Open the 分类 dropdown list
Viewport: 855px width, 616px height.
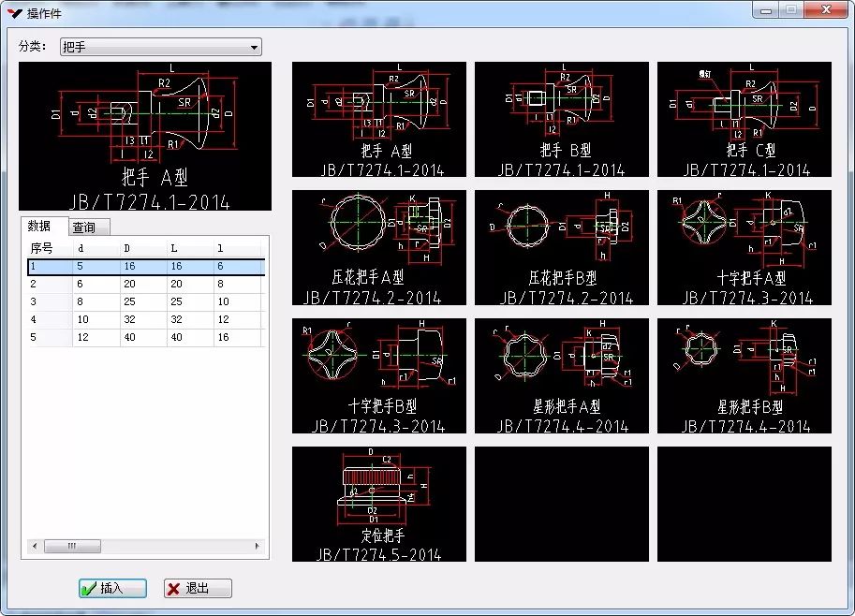coord(253,47)
